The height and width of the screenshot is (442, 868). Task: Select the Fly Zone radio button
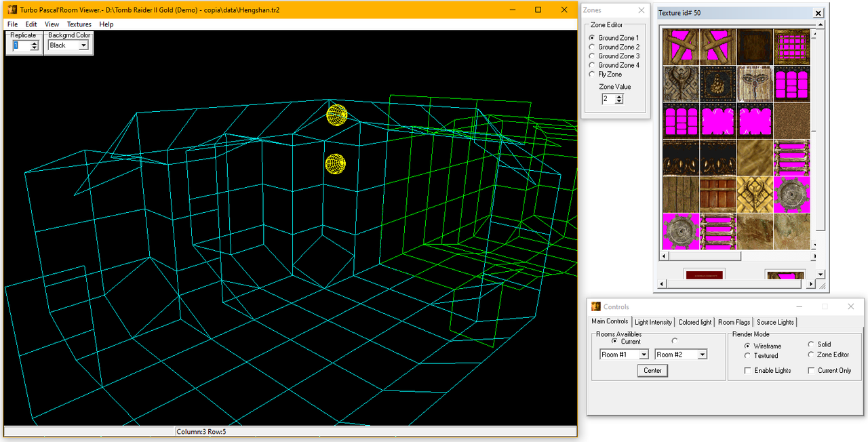click(x=592, y=75)
